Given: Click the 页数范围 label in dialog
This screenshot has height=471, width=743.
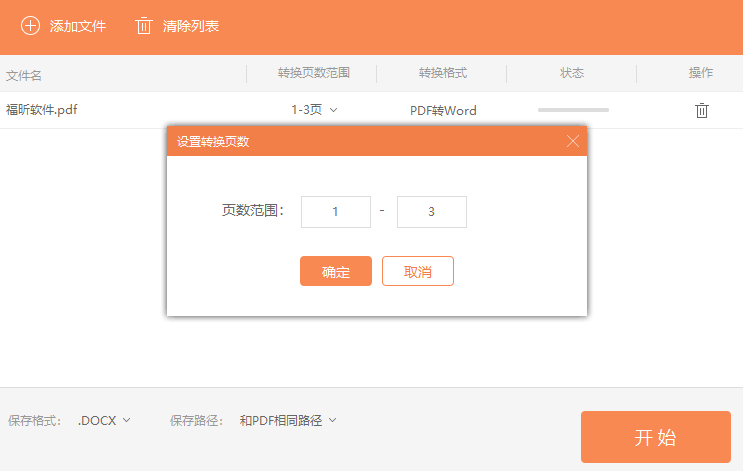Looking at the screenshot, I should pos(253,210).
